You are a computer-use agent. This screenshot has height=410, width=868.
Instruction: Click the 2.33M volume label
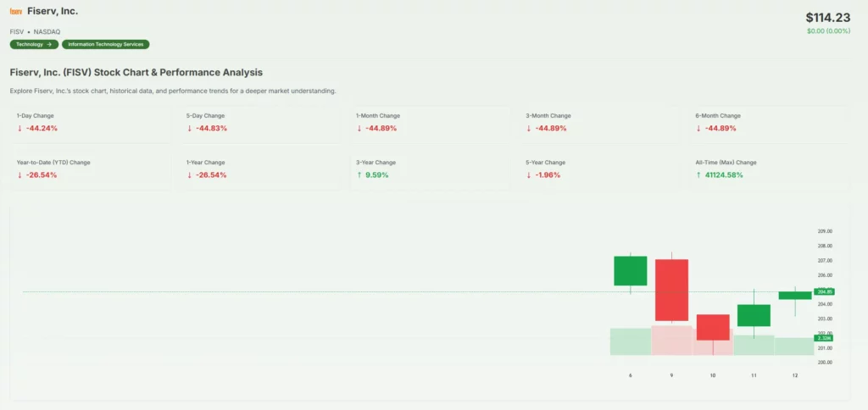(825, 338)
